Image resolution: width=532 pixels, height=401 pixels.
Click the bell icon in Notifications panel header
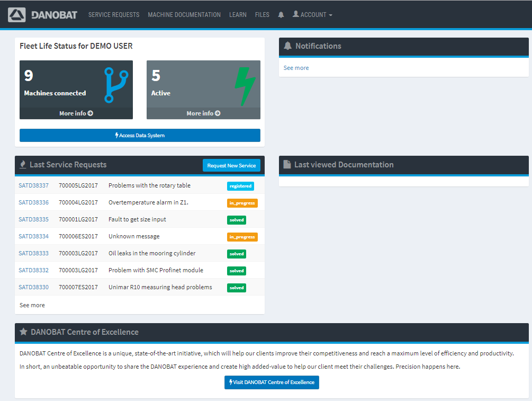(x=288, y=46)
